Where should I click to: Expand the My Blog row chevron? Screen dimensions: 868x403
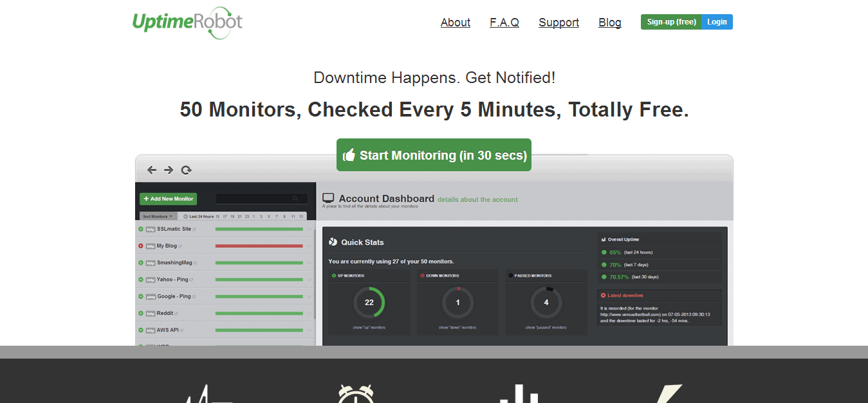[x=309, y=246]
